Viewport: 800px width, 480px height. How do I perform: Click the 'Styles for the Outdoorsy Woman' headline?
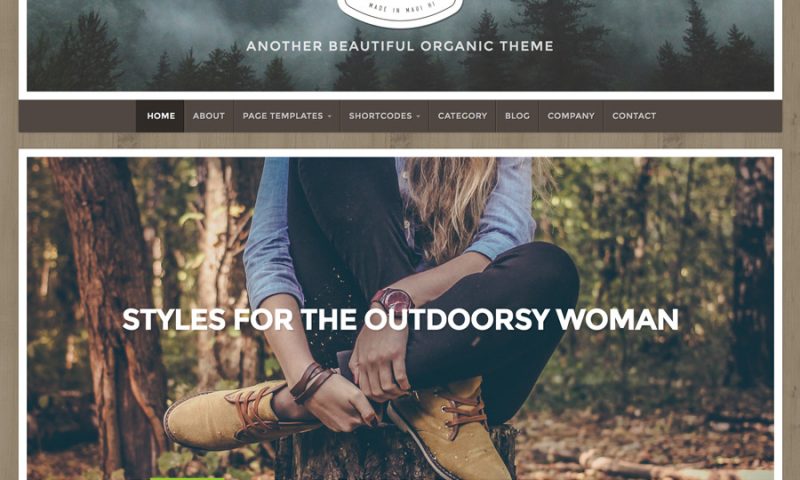tap(401, 319)
